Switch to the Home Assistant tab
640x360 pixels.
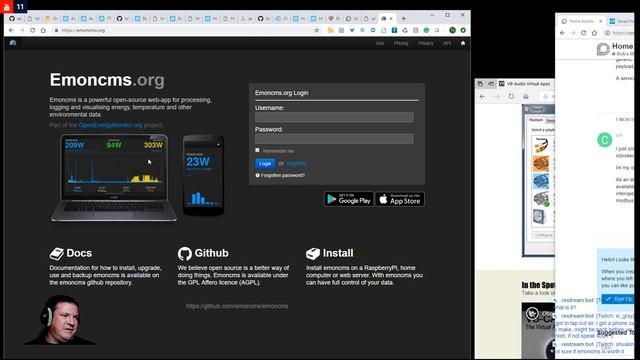tap(581, 21)
